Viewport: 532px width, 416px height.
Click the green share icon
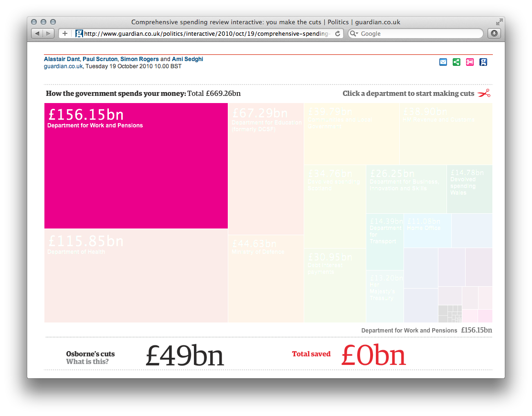(457, 62)
